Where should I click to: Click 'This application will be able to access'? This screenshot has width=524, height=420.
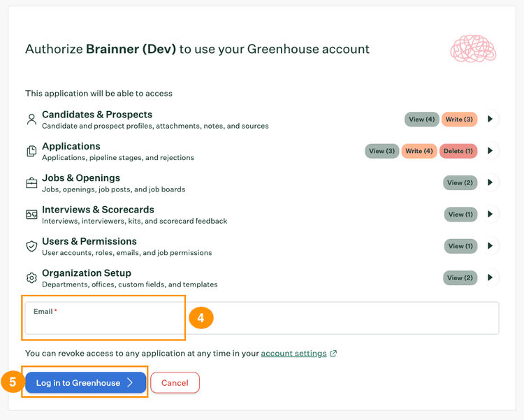pos(99,94)
